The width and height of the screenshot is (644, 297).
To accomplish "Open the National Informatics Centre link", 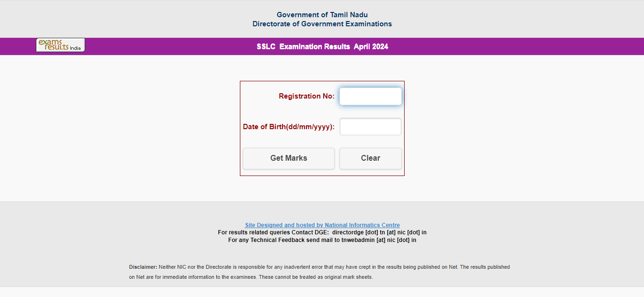I will tap(322, 225).
